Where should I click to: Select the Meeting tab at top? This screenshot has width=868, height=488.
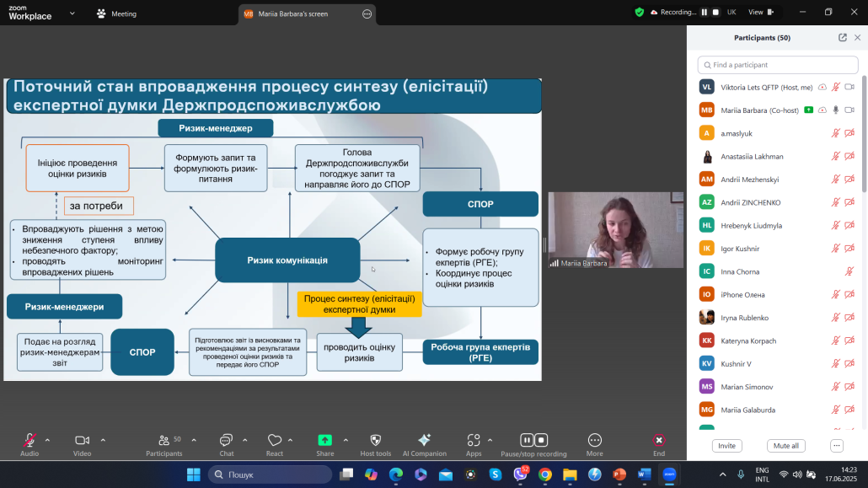[117, 13]
